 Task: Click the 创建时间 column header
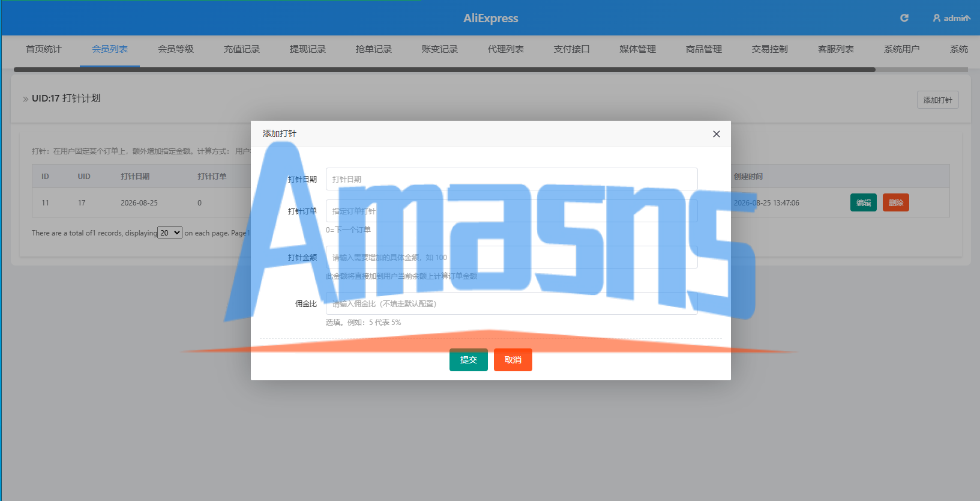pos(748,177)
